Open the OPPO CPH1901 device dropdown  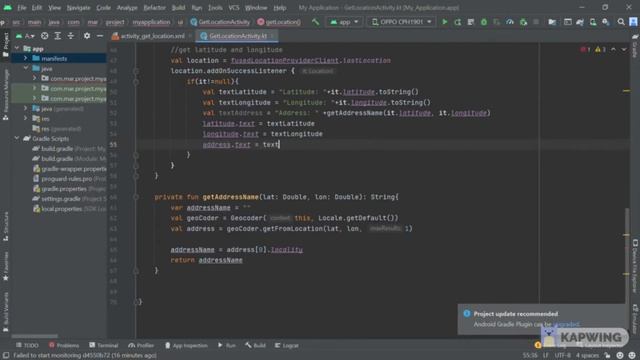(401, 22)
